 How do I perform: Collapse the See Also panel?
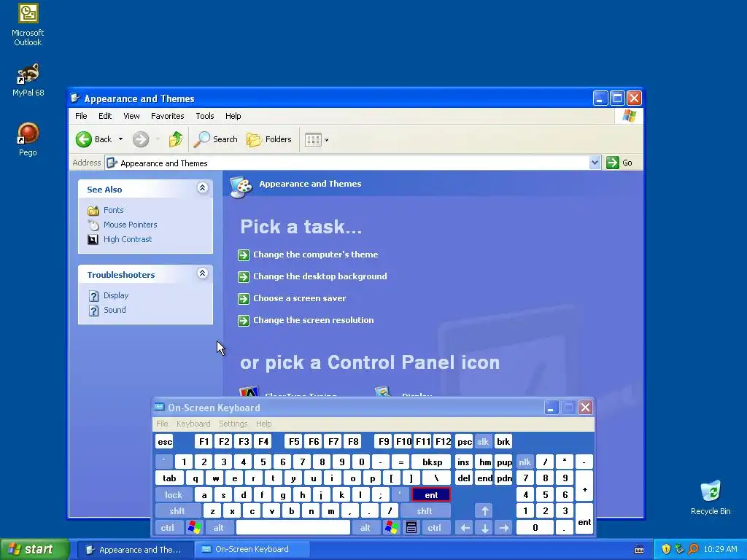pos(202,187)
